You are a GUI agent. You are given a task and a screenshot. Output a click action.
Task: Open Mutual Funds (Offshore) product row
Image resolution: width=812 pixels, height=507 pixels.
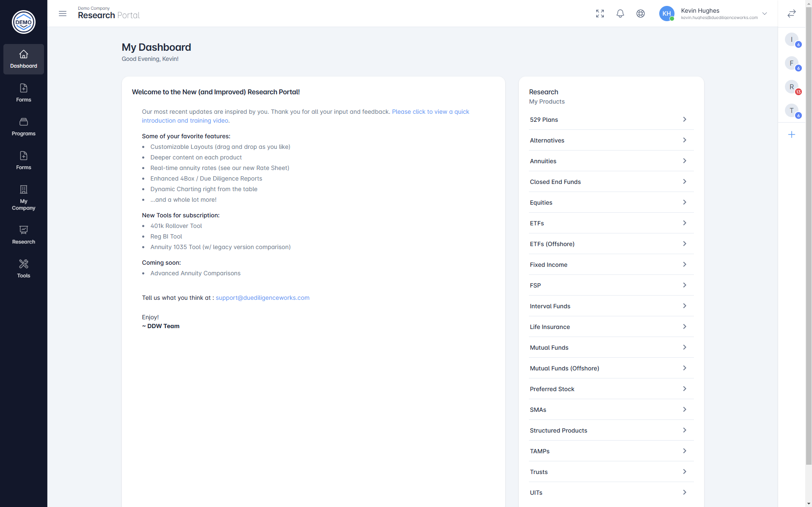[x=611, y=368]
